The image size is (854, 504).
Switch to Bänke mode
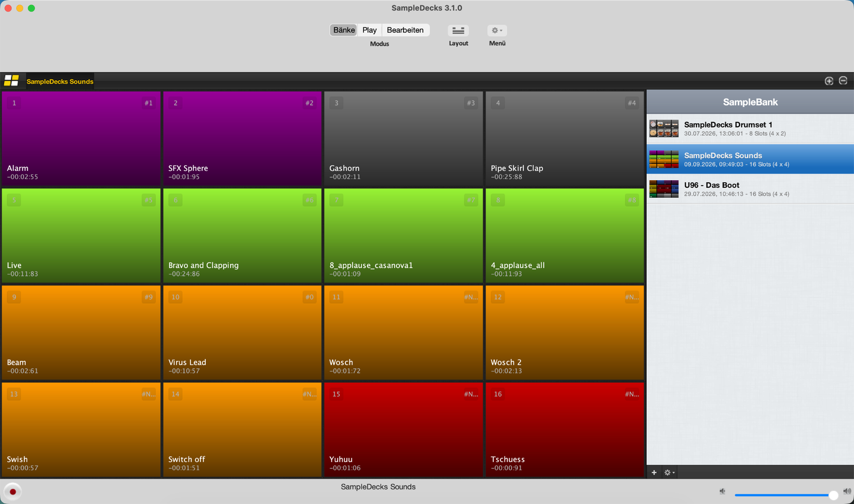coord(344,30)
